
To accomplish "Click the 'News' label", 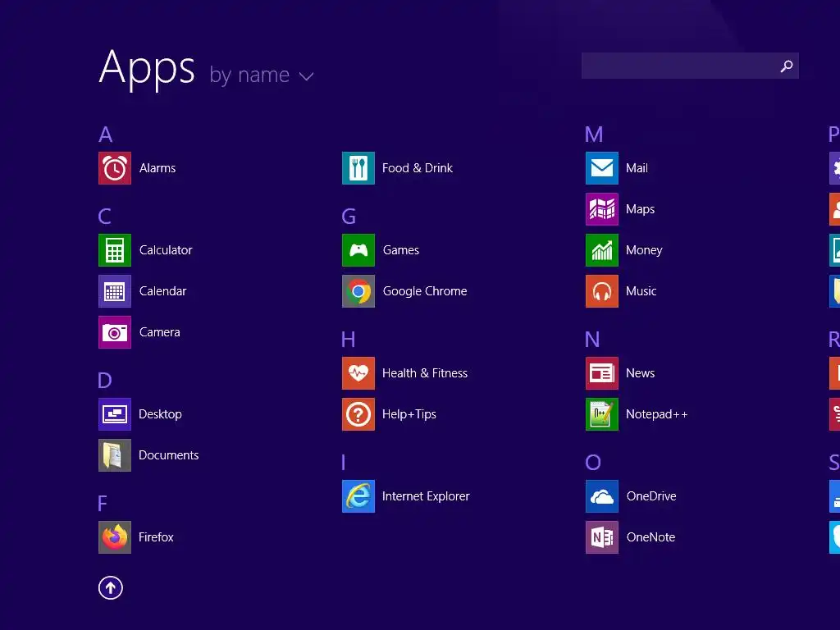I will tap(640, 373).
